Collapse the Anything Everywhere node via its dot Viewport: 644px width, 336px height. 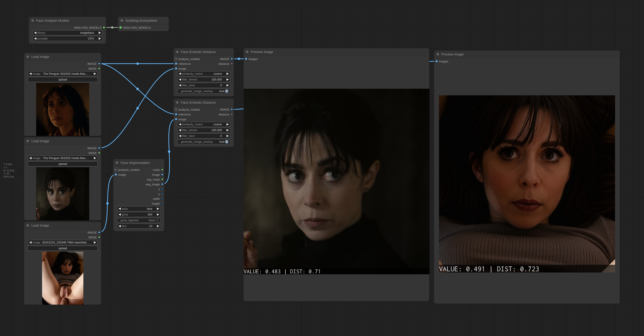tap(122, 20)
